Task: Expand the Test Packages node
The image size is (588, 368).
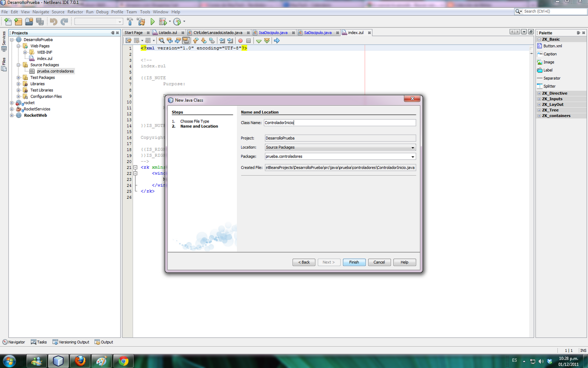Action: tap(18, 78)
